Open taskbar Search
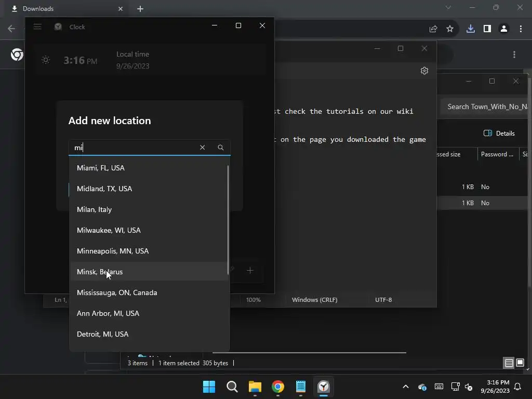Image resolution: width=532 pixels, height=399 pixels. 232,387
